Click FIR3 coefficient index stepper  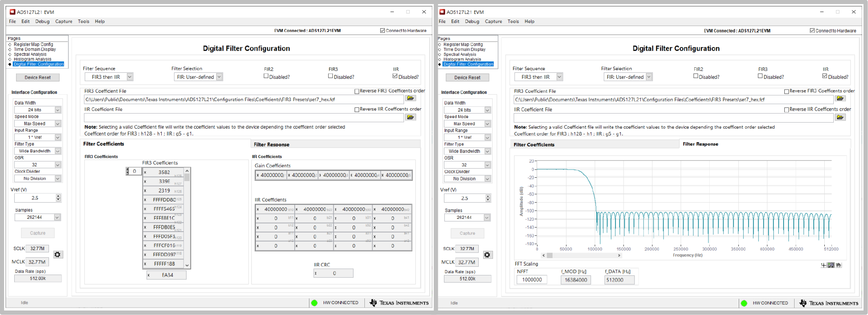pos(127,171)
